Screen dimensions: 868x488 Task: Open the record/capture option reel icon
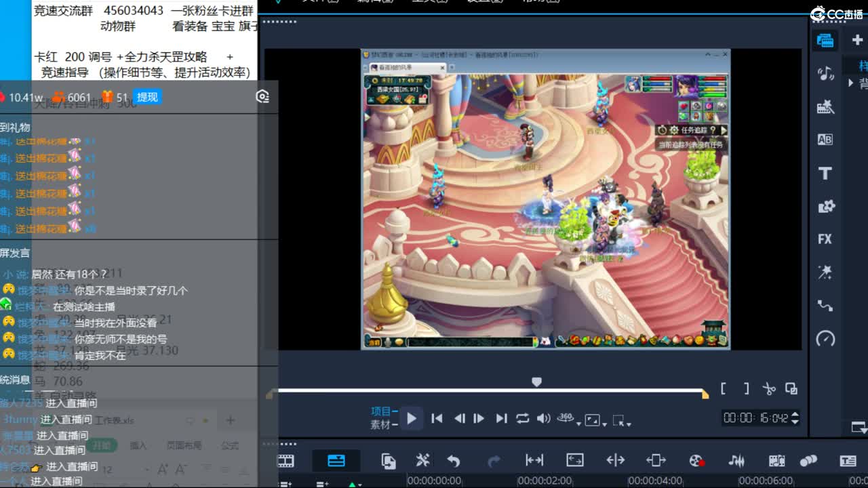point(696,461)
